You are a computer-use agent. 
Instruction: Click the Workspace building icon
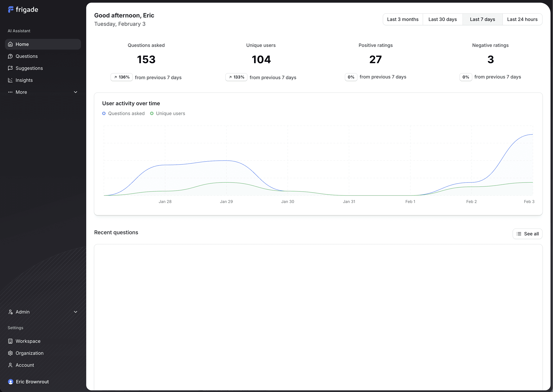(10, 341)
